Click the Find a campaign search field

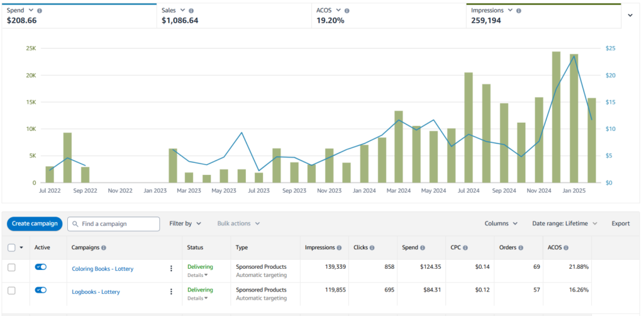click(x=114, y=224)
